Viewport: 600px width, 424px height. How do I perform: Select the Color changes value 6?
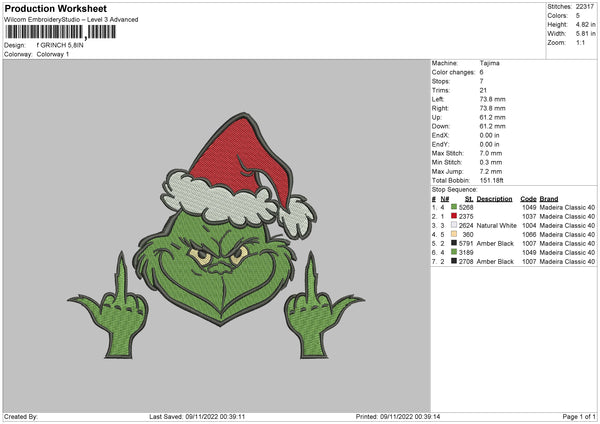pos(481,72)
